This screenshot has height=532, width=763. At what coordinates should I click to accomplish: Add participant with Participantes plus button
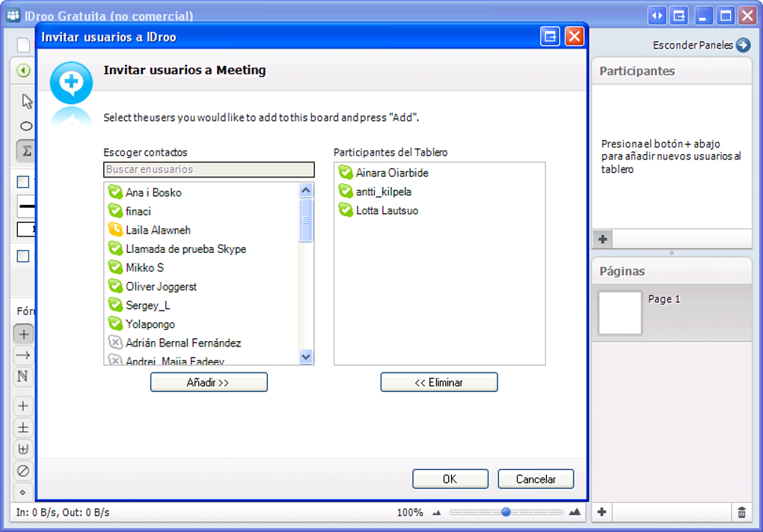click(x=603, y=239)
